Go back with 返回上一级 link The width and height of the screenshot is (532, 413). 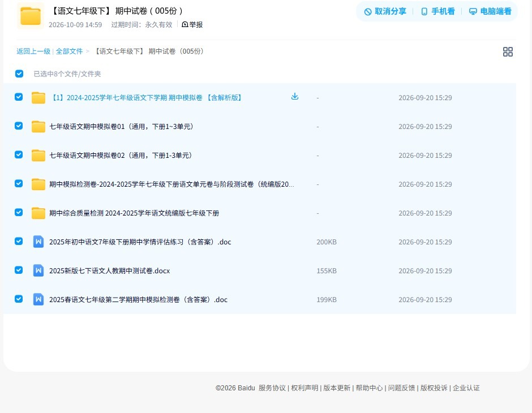pyautogui.click(x=33, y=51)
